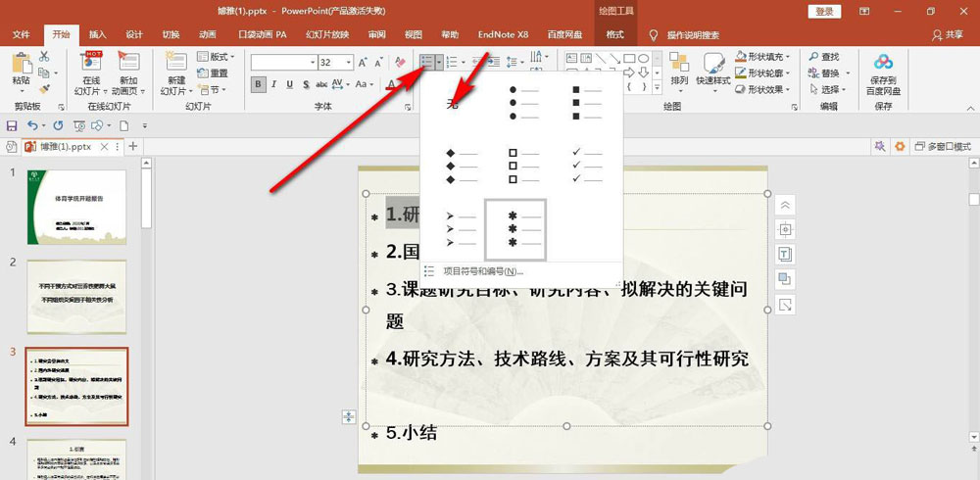This screenshot has width=980, height=480.
Task: Insert horizontal text box shape icon
Action: (571, 58)
